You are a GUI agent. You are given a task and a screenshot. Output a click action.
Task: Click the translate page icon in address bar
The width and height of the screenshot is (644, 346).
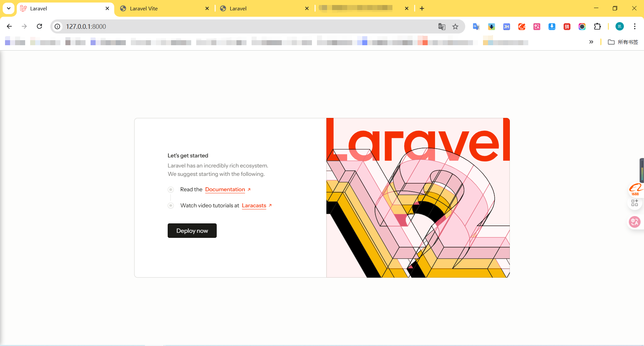(x=442, y=26)
